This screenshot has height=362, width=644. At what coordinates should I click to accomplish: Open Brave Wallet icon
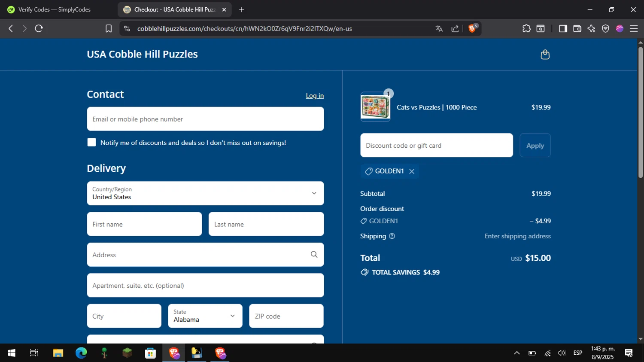577,28
